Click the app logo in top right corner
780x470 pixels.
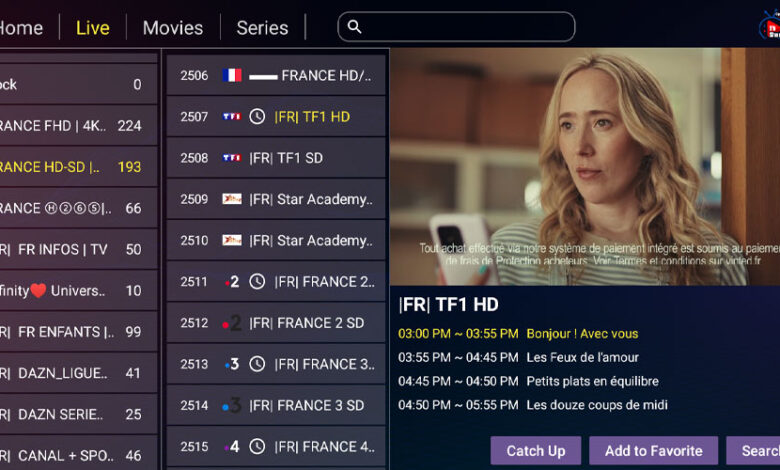769,25
